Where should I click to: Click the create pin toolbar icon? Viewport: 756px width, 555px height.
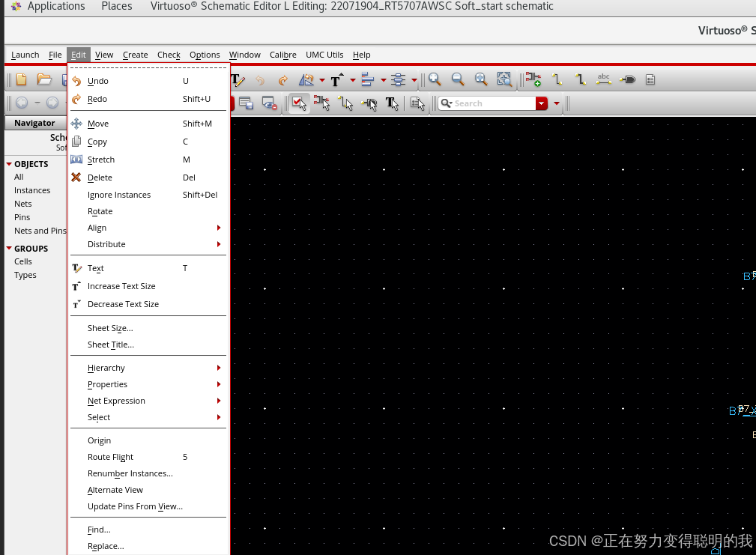tap(627, 79)
